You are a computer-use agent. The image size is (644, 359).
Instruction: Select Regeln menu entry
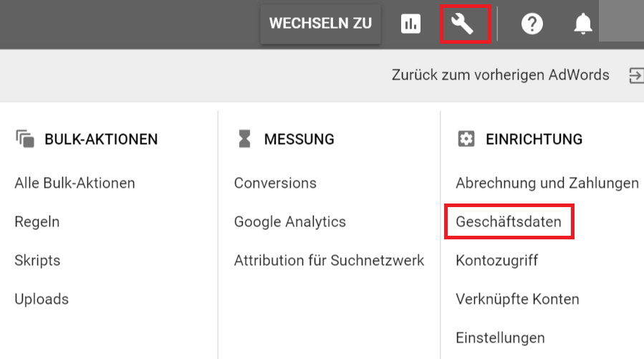point(37,222)
